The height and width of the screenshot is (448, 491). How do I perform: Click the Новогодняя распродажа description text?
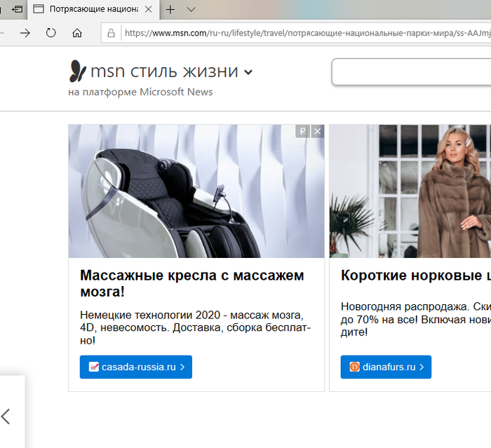click(x=416, y=319)
